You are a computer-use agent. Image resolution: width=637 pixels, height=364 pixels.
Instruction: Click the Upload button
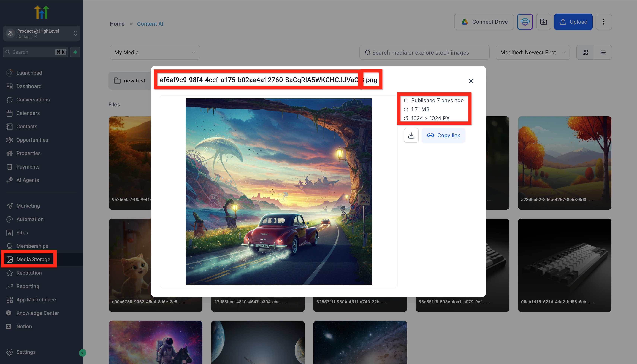click(x=573, y=22)
